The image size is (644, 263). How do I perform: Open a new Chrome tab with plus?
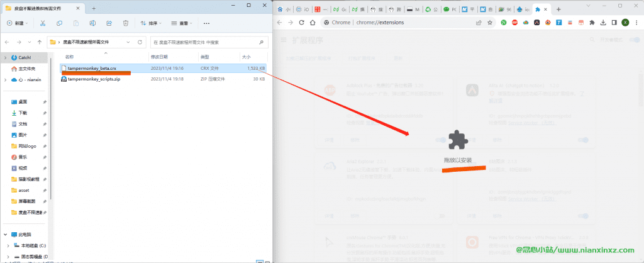click(x=558, y=9)
